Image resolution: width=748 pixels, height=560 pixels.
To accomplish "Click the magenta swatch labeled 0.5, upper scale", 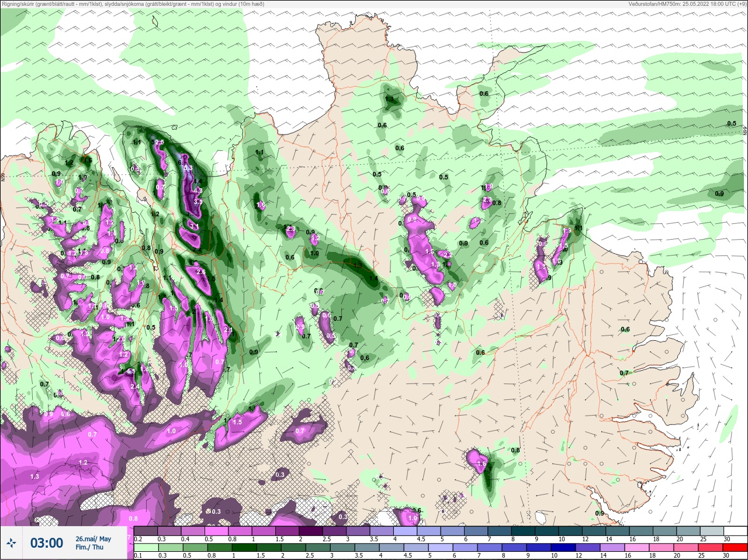I will 216,531.
